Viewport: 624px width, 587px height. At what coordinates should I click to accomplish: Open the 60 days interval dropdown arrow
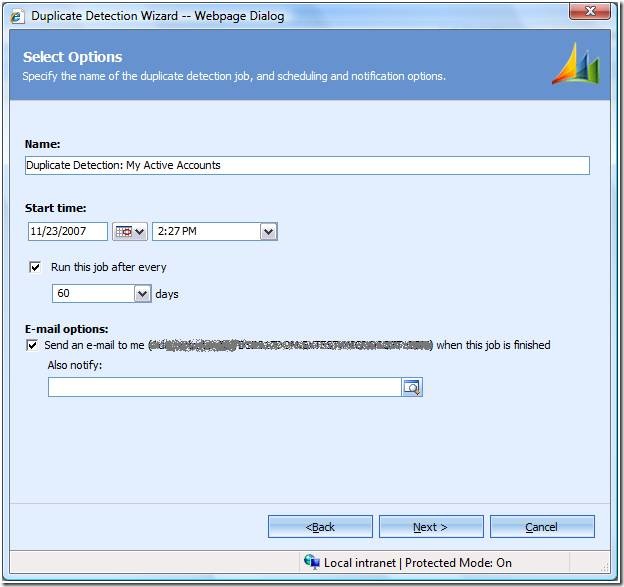(141, 294)
